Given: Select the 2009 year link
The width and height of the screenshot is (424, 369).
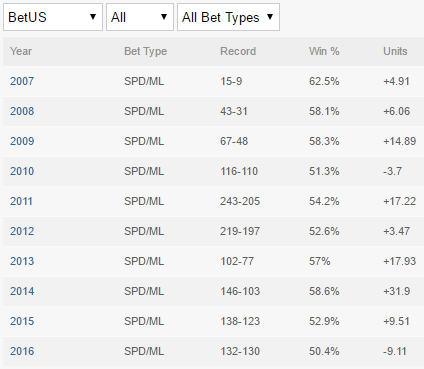Looking at the screenshot, I should click(22, 141).
